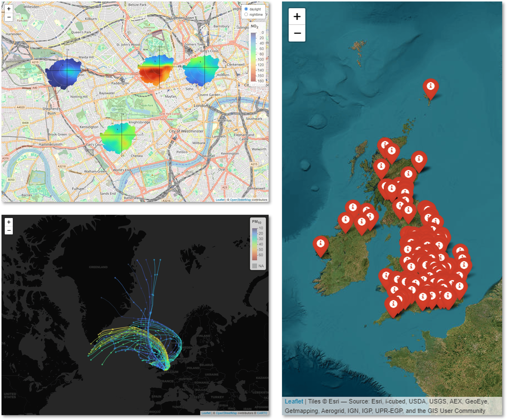Open Leaflet link on London map
Image resolution: width=507 pixels, height=420 pixels.
pos(220,200)
